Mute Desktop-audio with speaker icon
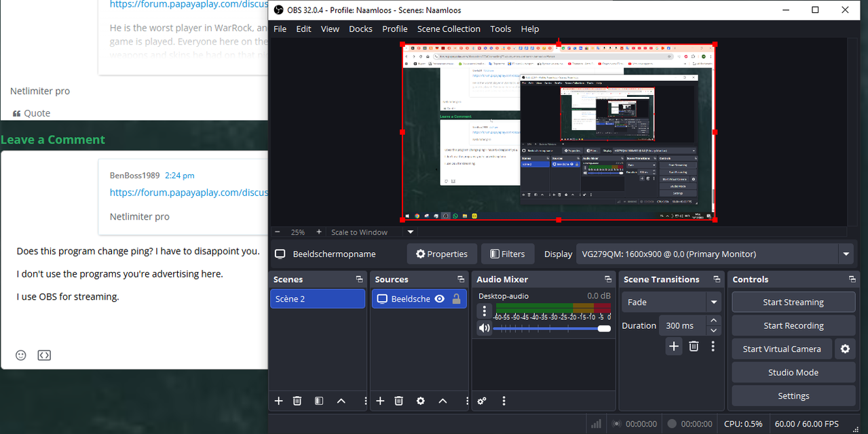This screenshot has width=868, height=434. (484, 328)
